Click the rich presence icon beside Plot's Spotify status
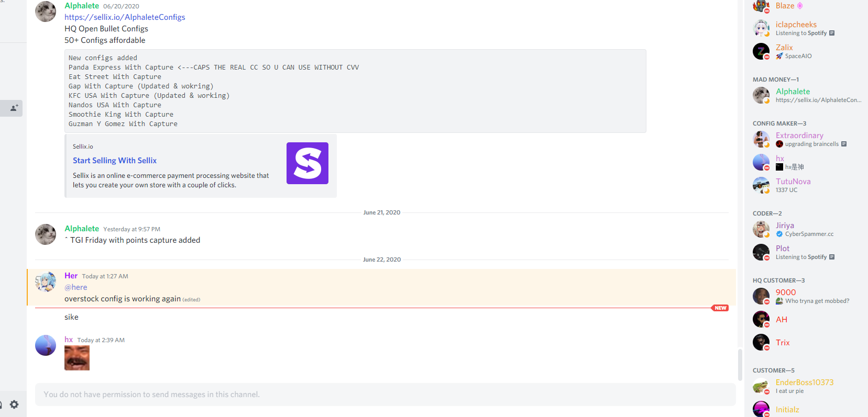Viewport: 868px width, 417px height. point(832,257)
